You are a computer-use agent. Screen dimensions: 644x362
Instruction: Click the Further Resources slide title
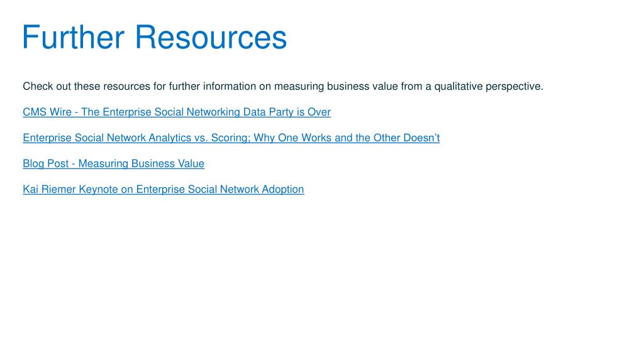(155, 37)
